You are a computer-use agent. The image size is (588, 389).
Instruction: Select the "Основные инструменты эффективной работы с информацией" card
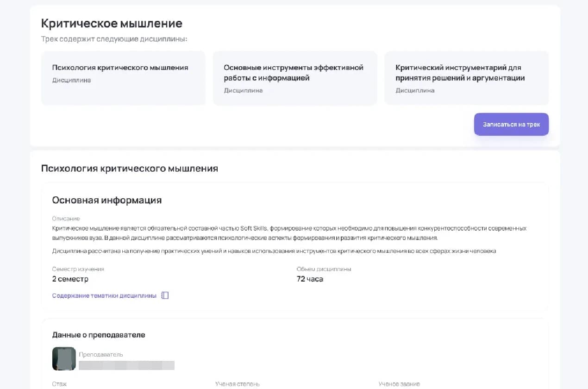point(295,78)
